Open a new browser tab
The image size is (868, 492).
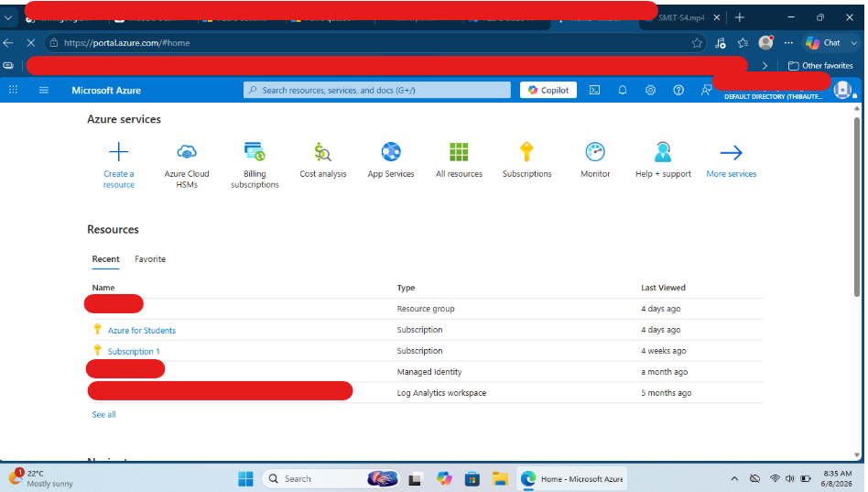(739, 17)
